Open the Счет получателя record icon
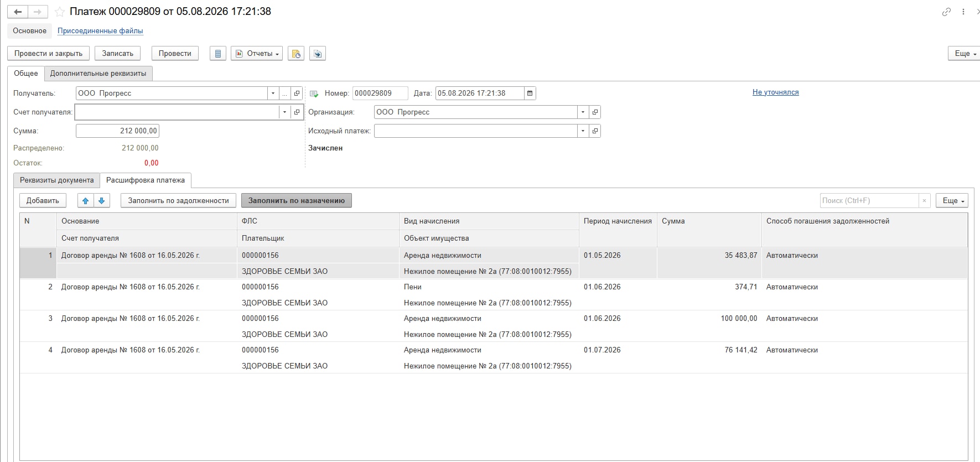This screenshot has height=462, width=980. pos(297,112)
